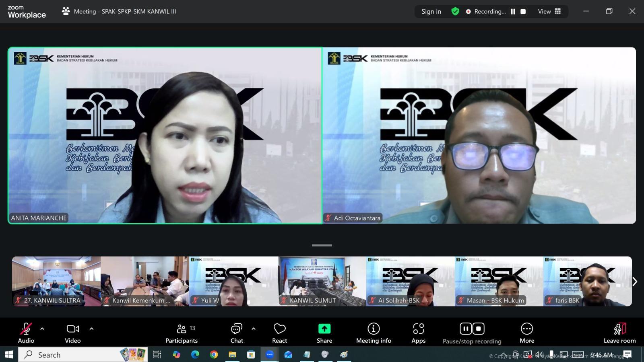Open Meeting info details
644x362 pixels.
[x=374, y=333]
